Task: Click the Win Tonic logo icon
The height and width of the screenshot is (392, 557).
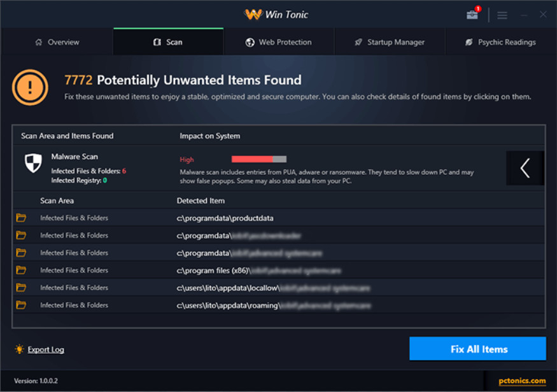Action: (253, 15)
